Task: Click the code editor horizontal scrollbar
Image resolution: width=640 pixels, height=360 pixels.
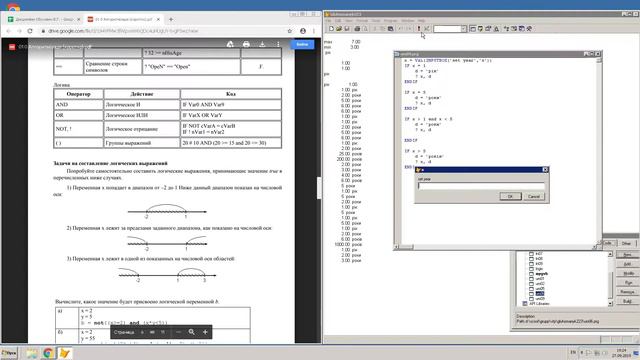Action: (497, 247)
